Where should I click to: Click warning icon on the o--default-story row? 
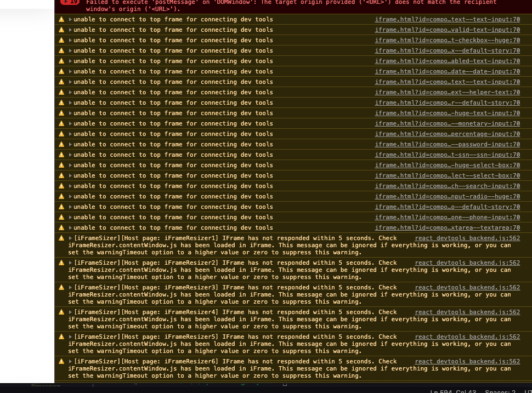click(61, 207)
